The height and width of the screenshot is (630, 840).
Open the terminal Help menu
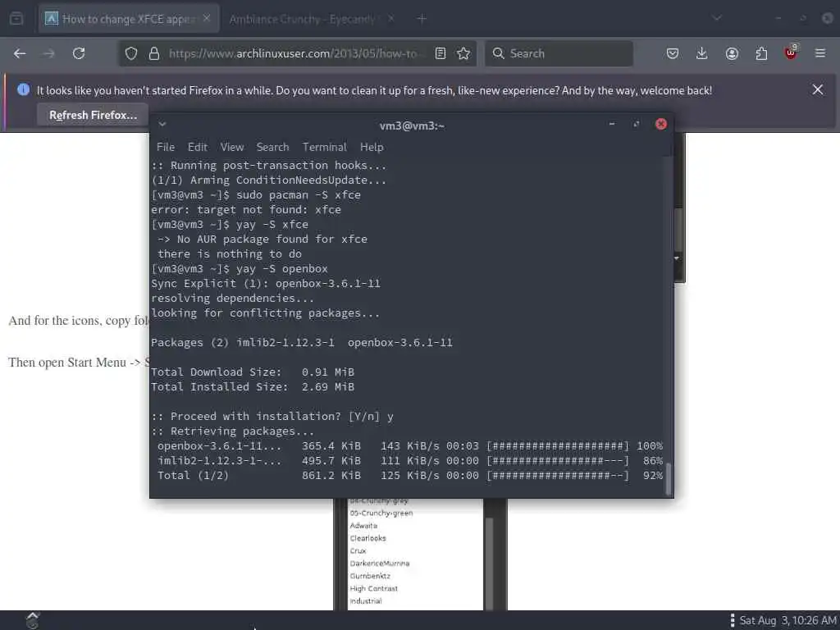tap(372, 147)
